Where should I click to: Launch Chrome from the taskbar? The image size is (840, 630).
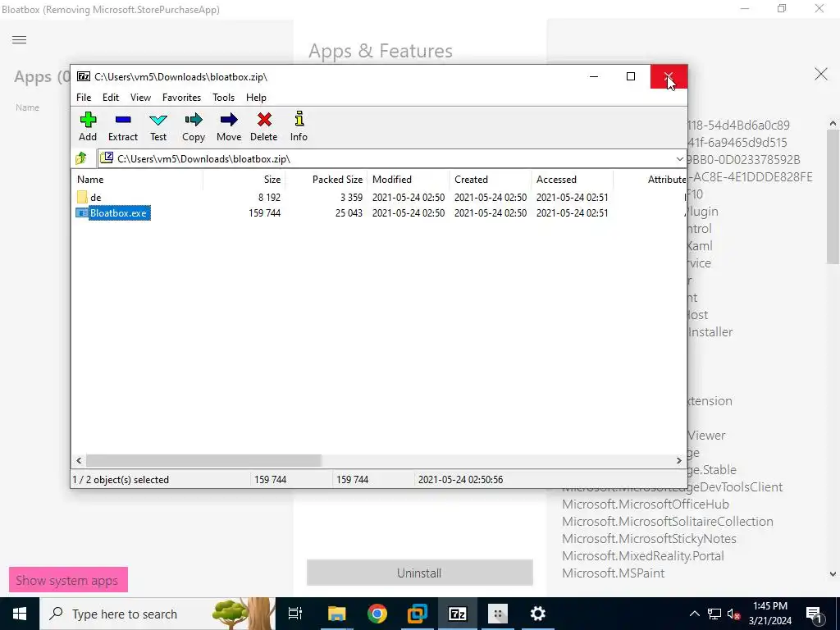pyautogui.click(x=377, y=614)
